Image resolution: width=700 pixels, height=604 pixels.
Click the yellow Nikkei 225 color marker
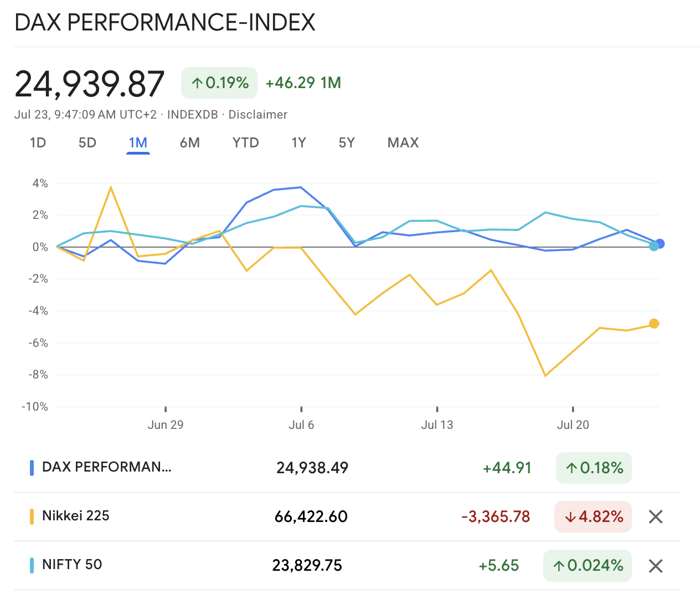coord(32,516)
